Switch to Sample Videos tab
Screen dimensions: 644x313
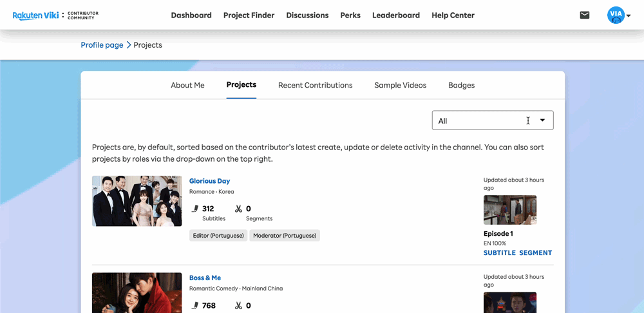point(401,86)
